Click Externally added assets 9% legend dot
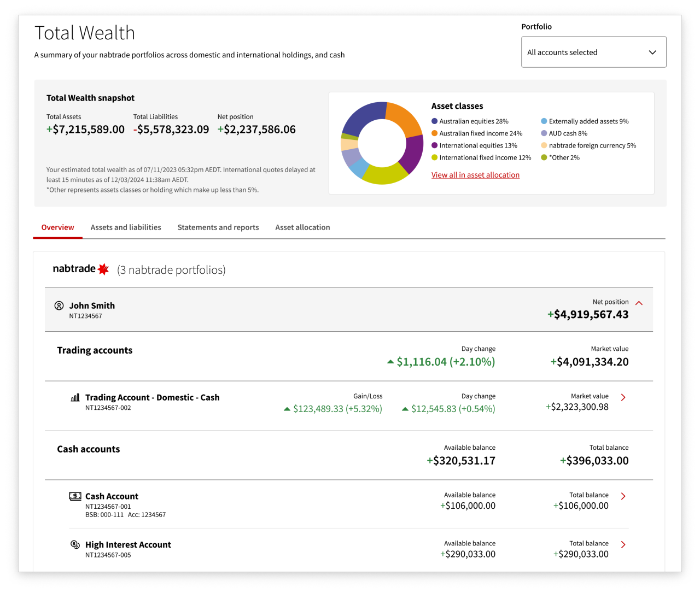700x593 pixels. coord(544,121)
